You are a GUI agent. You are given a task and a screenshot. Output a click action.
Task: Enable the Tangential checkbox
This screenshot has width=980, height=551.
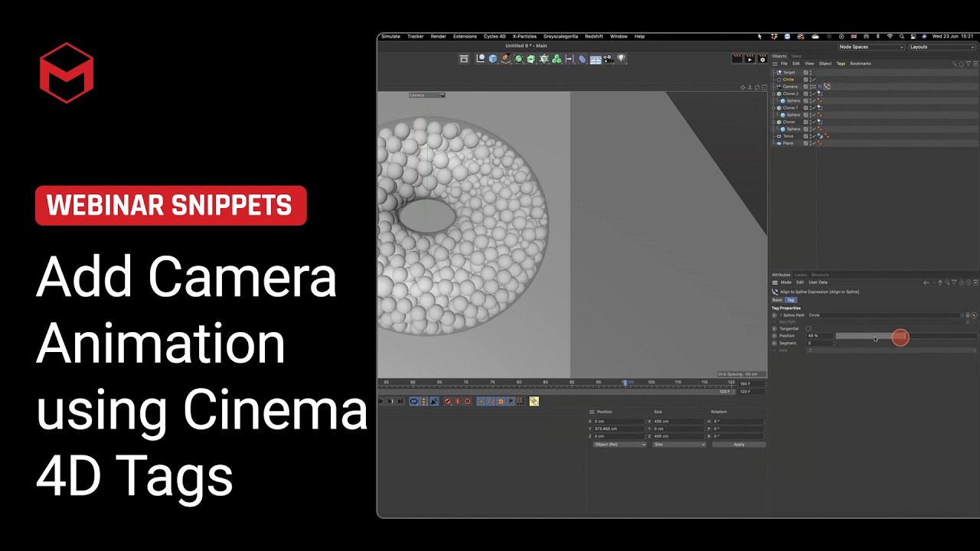pos(808,328)
